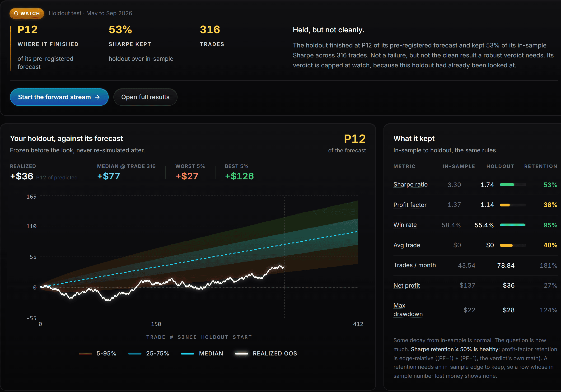561x392 pixels.
Task: Click the RETENTION column header
Action: 541,166
